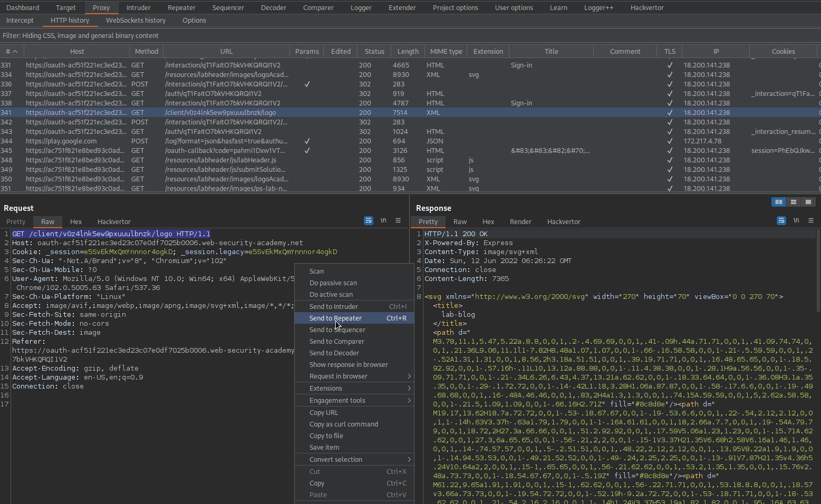Screen dimensions: 821x504
Task: Open Request panel hamburger options menu
Action: tap(398, 221)
